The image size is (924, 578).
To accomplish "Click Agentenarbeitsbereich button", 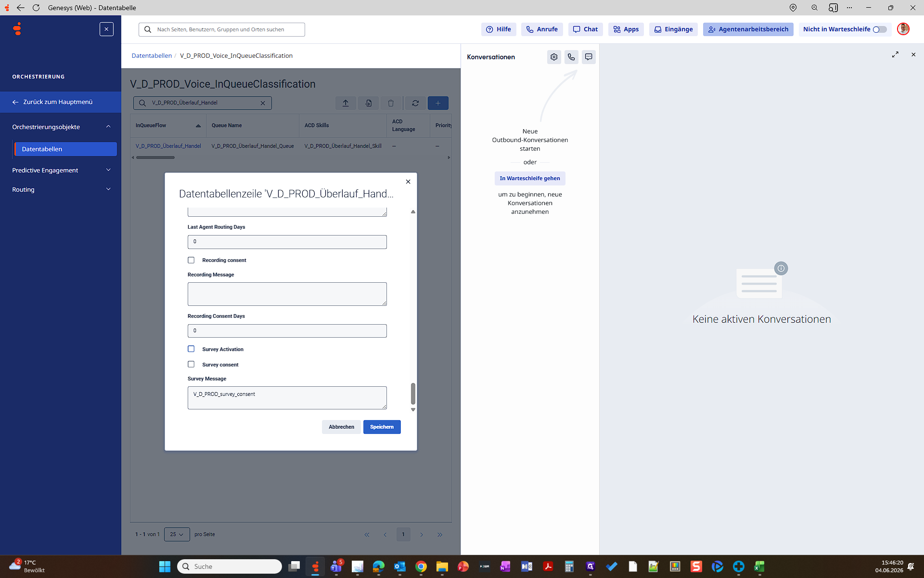I will [x=748, y=29].
